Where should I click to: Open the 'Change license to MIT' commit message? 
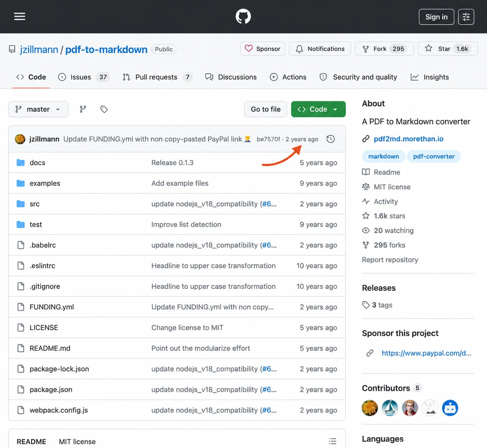pyautogui.click(x=187, y=328)
